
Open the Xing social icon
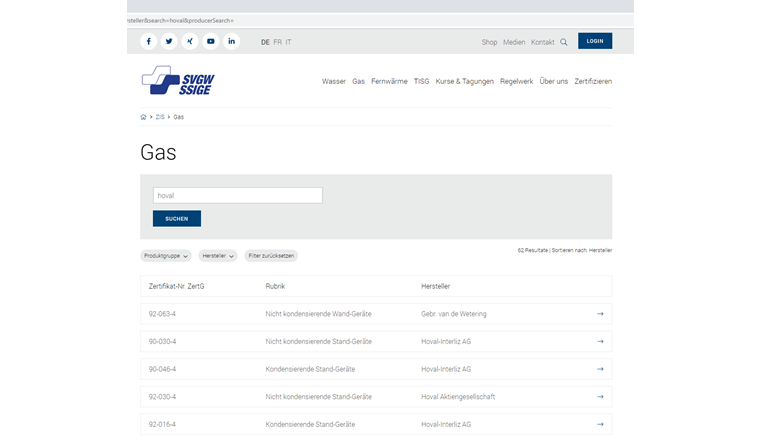190,42
